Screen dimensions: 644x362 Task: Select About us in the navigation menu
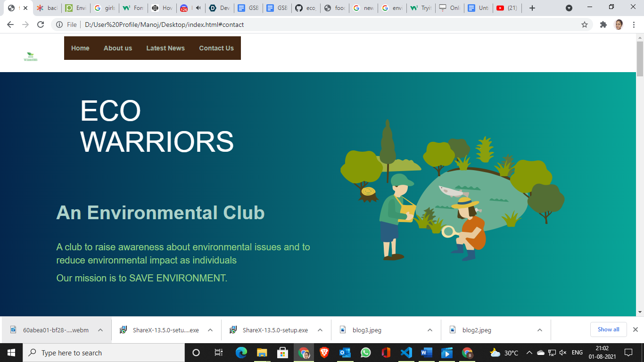[118, 48]
